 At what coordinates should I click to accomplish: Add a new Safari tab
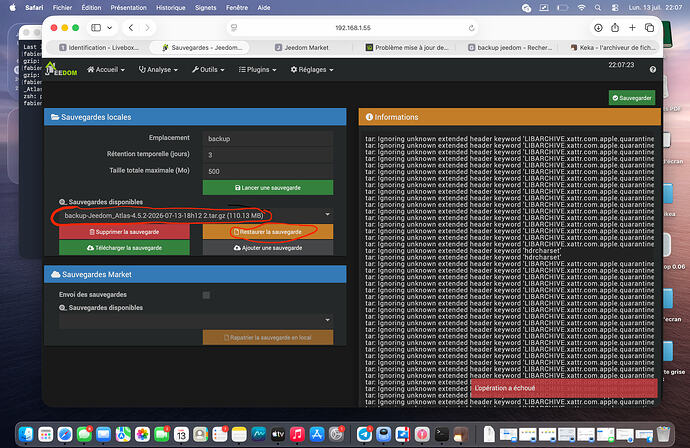pyautogui.click(x=632, y=28)
